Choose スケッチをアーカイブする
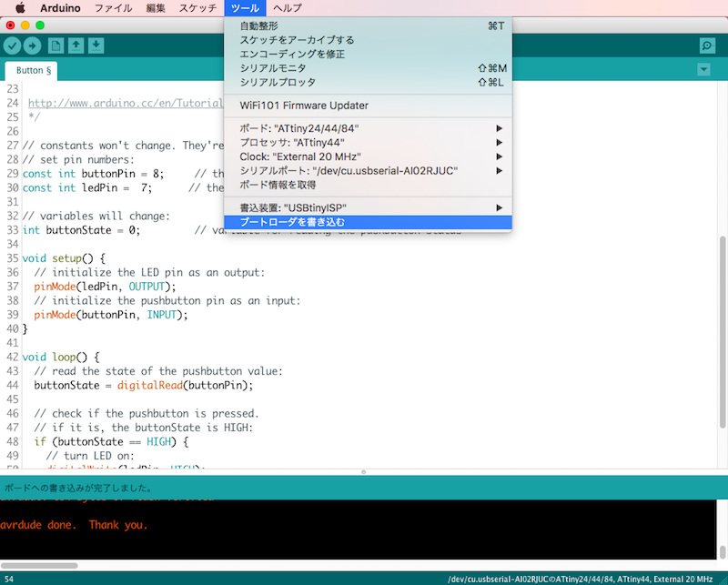 (369, 40)
